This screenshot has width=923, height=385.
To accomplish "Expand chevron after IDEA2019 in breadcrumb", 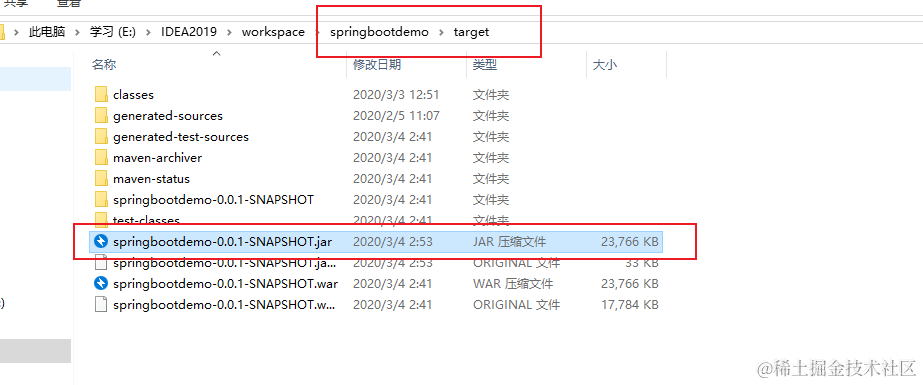I will [229, 32].
